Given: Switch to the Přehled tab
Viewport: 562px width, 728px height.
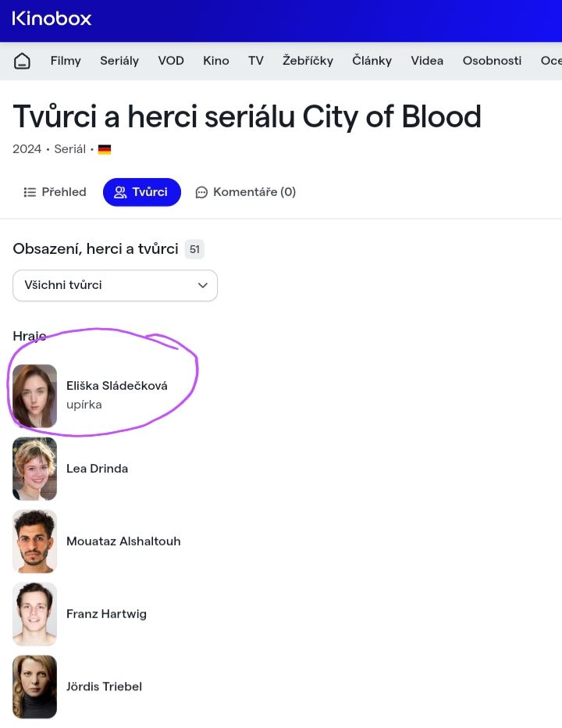Looking at the screenshot, I should point(55,192).
